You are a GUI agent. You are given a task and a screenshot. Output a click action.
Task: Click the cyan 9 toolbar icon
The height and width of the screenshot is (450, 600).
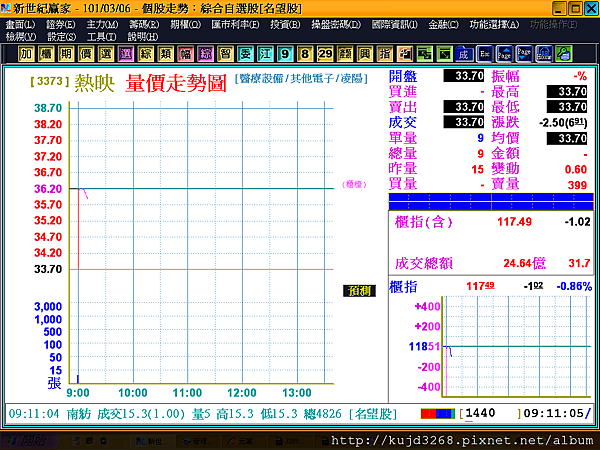tap(285, 54)
